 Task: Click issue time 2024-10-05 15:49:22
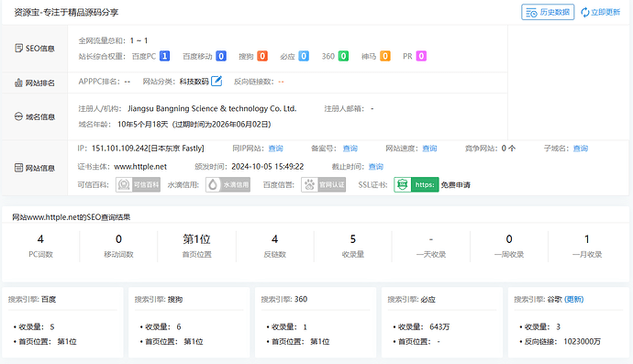point(268,167)
